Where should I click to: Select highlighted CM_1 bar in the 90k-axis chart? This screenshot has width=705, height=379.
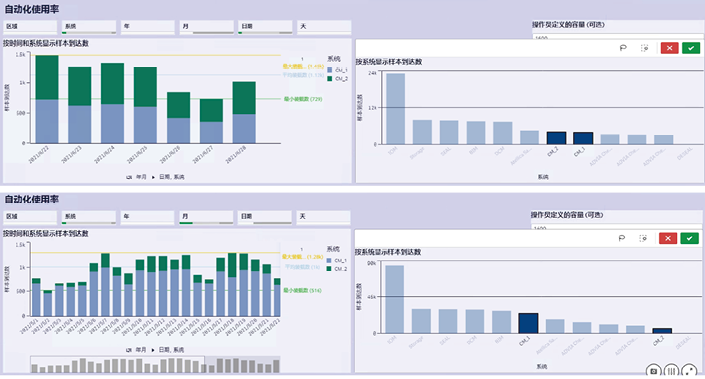pyautogui.click(x=528, y=323)
